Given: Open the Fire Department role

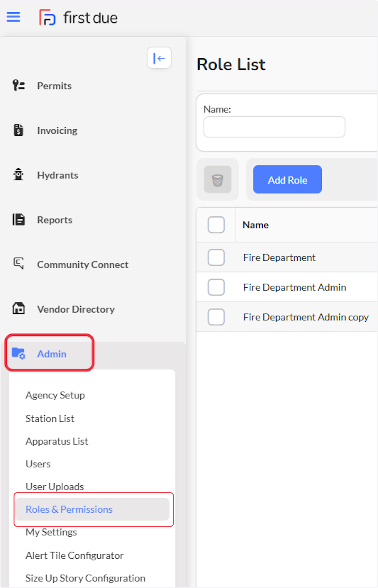Looking at the screenshot, I should click(279, 257).
